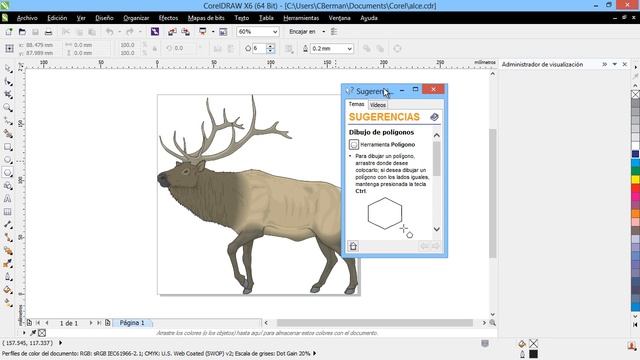Image resolution: width=640 pixels, height=360 pixels.
Task: Pick the green swatch in color palette
Action: coord(636,171)
